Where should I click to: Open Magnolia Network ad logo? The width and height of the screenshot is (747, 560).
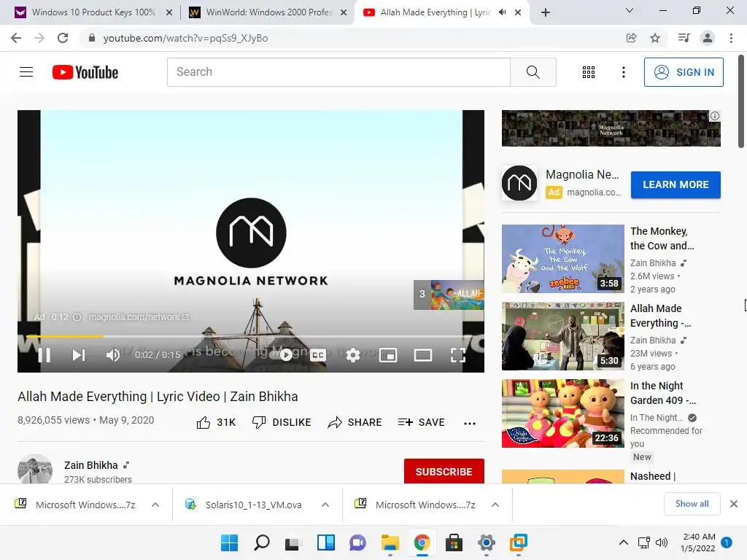[519, 183]
